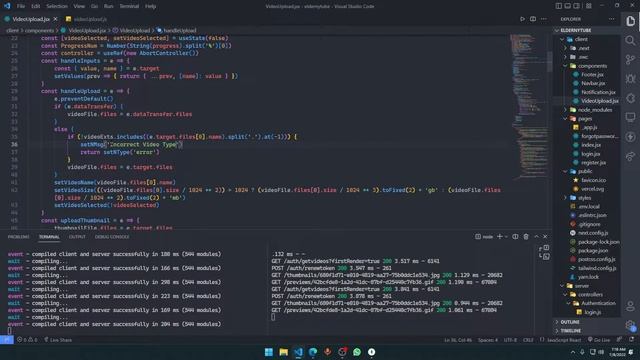Click the Spaces: 4 indentation setting

[488, 340]
